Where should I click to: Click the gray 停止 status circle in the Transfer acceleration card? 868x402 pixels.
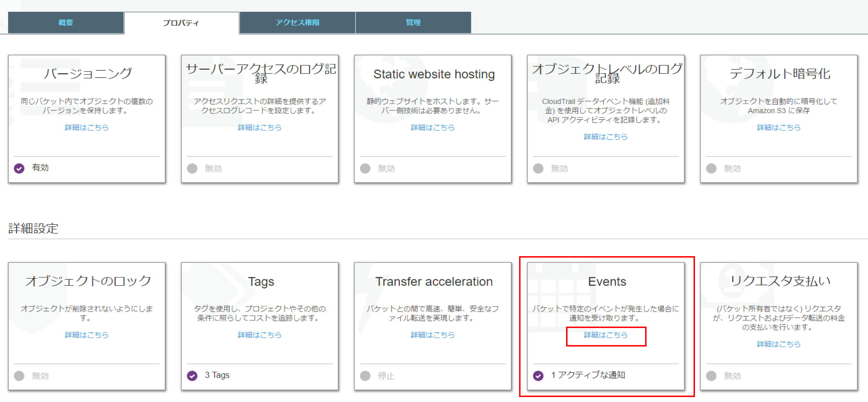(365, 376)
